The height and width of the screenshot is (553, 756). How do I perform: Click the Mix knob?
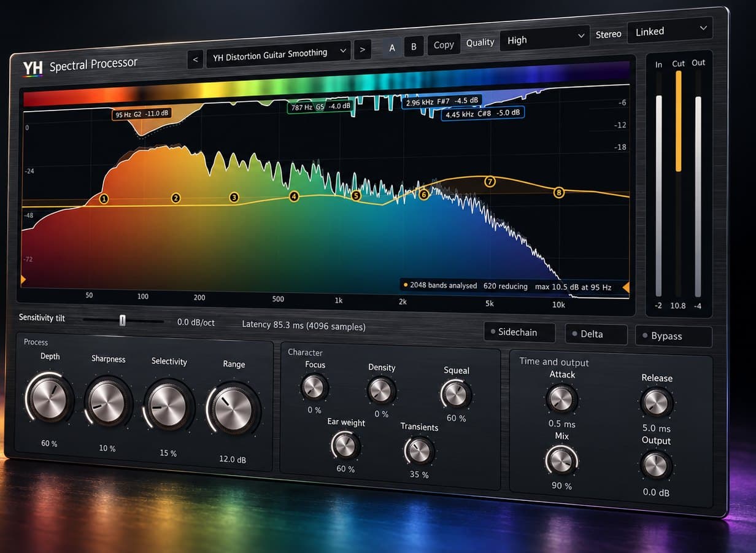point(561,460)
